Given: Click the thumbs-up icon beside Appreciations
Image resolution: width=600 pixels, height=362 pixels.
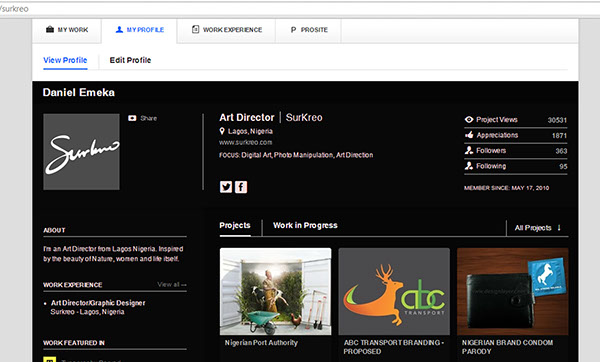Looking at the screenshot, I should point(469,135).
